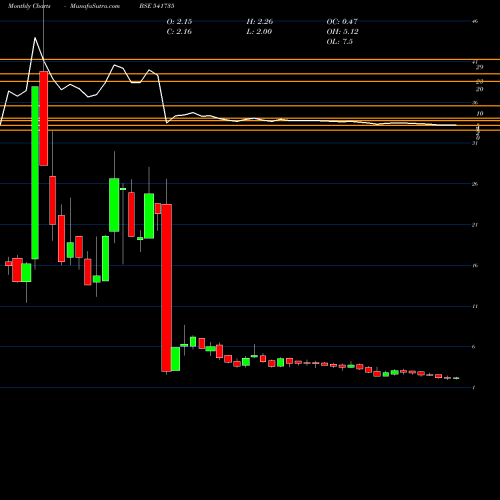Click the "OL: 7.5" reading
500x500 pixels.
[339, 42]
